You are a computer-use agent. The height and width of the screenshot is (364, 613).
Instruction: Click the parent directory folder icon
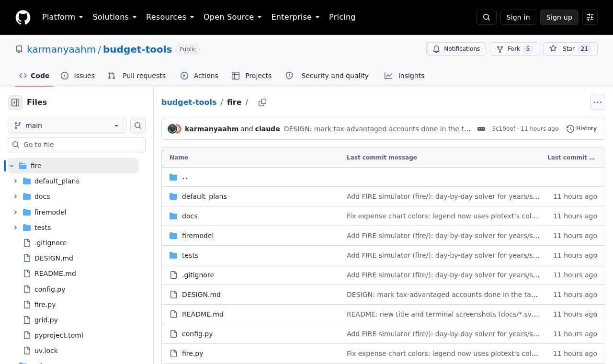[x=173, y=177]
